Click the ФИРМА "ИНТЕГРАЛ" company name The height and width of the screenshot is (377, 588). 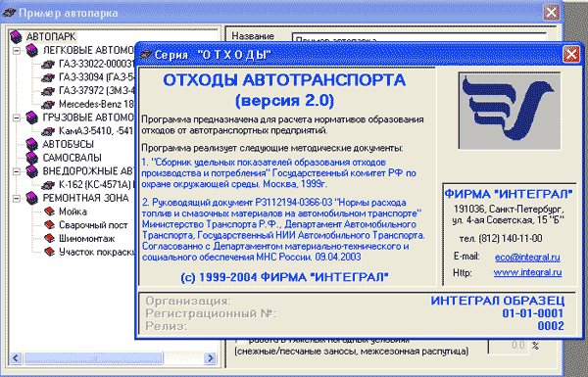point(509,194)
